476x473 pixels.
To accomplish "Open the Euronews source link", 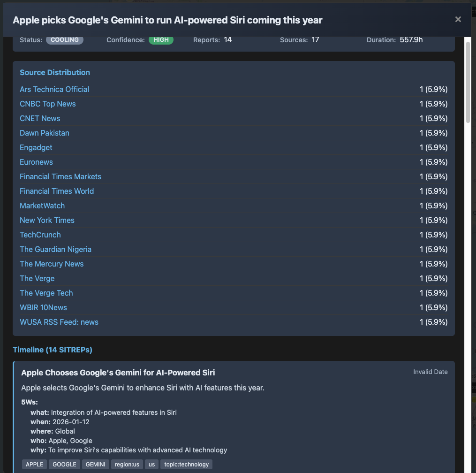I will click(x=36, y=162).
